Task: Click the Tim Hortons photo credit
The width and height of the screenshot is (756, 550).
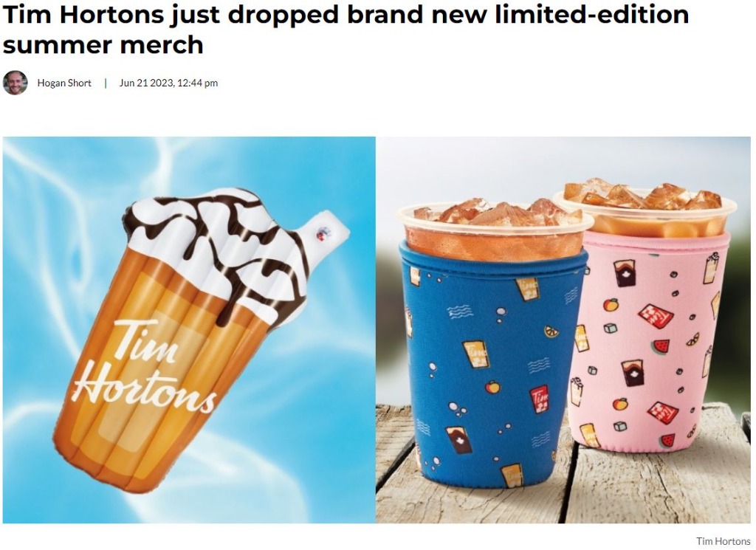Action: pos(724,541)
